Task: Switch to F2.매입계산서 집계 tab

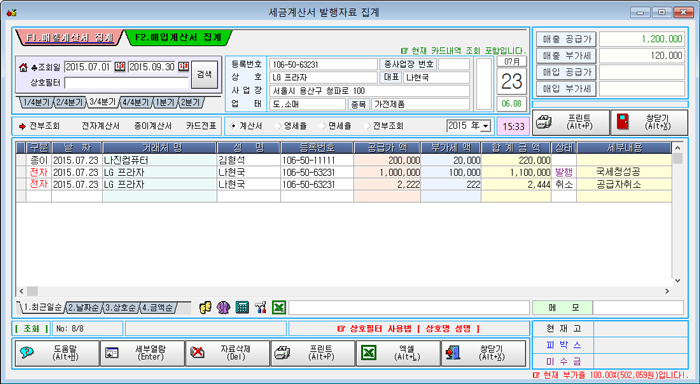Action: click(178, 38)
